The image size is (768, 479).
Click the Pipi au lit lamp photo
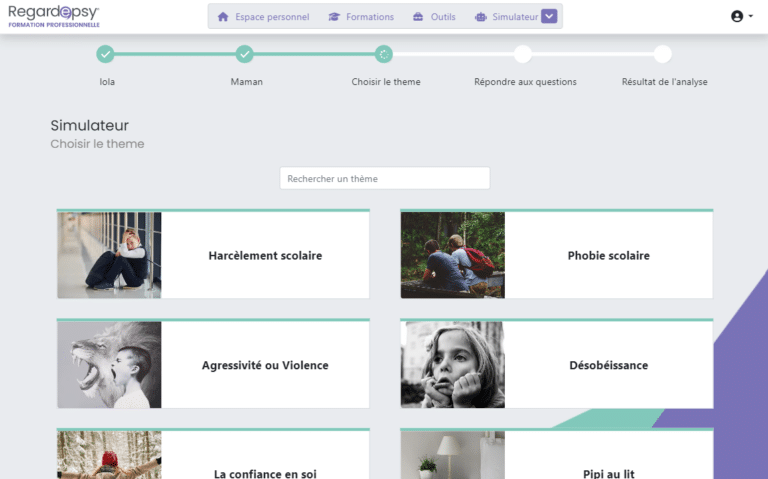(x=453, y=455)
